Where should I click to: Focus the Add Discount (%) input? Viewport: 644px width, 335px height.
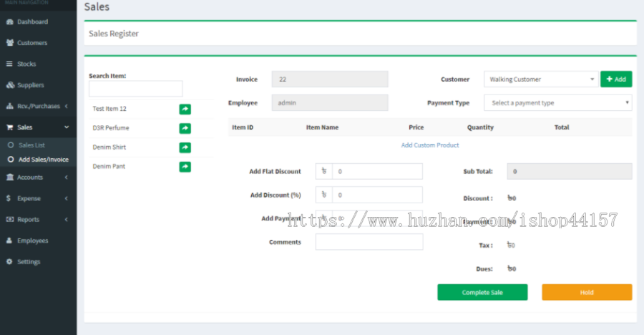click(377, 195)
